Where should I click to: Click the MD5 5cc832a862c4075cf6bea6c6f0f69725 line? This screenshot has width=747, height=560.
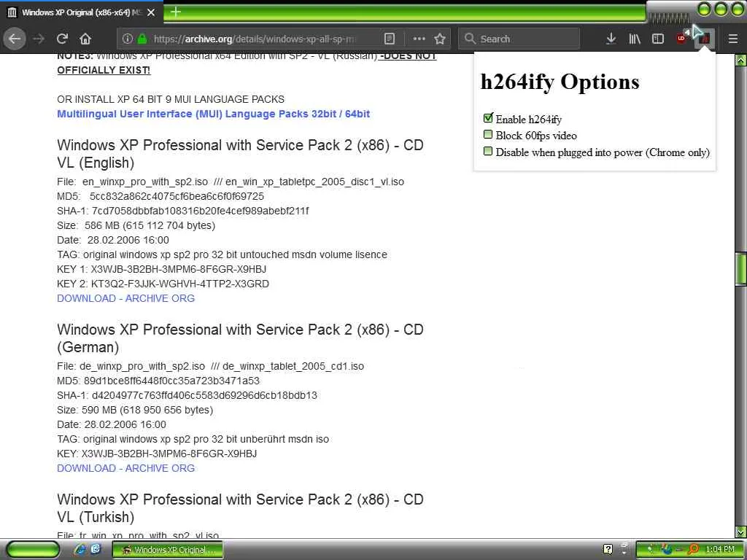coord(160,196)
